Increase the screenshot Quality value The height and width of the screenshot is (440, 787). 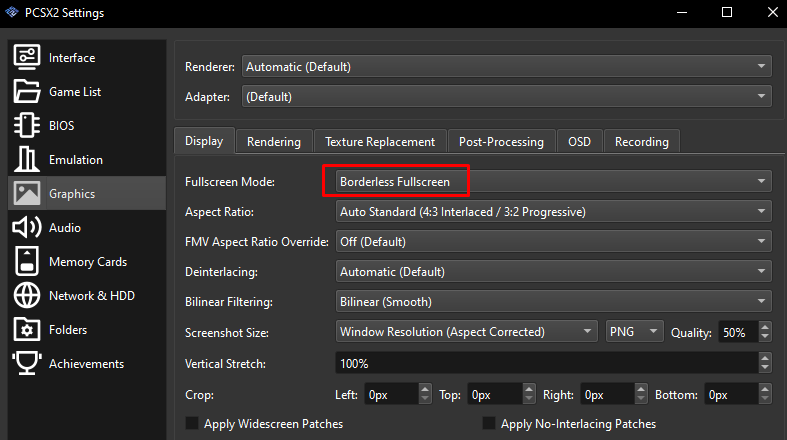[x=765, y=327]
